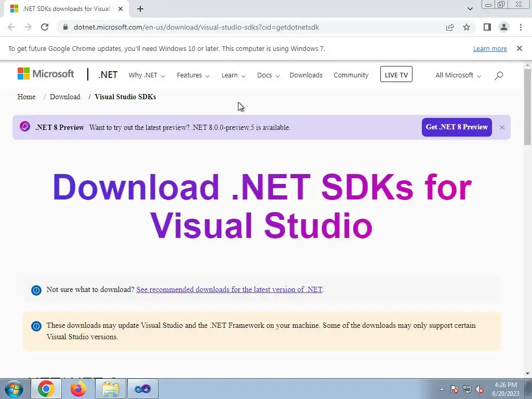Click info icon in the Visual Studio warning
Screen dimensions: 532x399
[x=36, y=326]
